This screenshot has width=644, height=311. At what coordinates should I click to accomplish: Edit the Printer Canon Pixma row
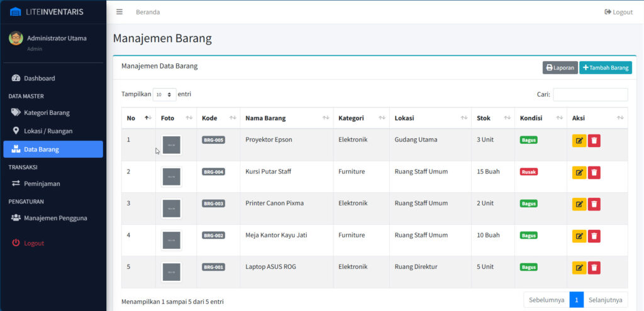click(579, 204)
